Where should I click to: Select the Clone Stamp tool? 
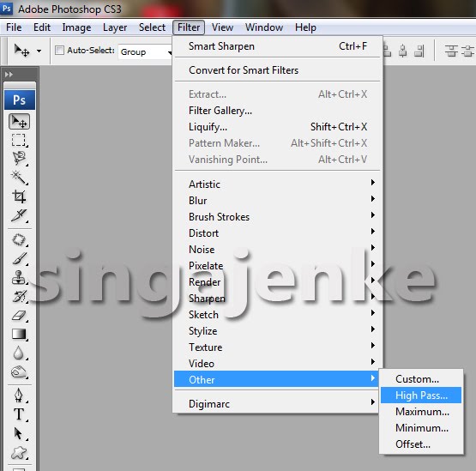[19, 277]
